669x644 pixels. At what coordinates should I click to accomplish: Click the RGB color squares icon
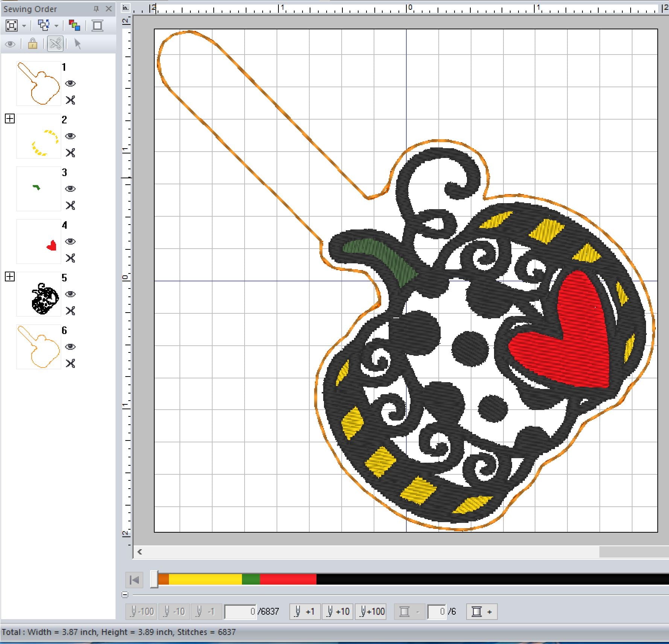[x=75, y=26]
